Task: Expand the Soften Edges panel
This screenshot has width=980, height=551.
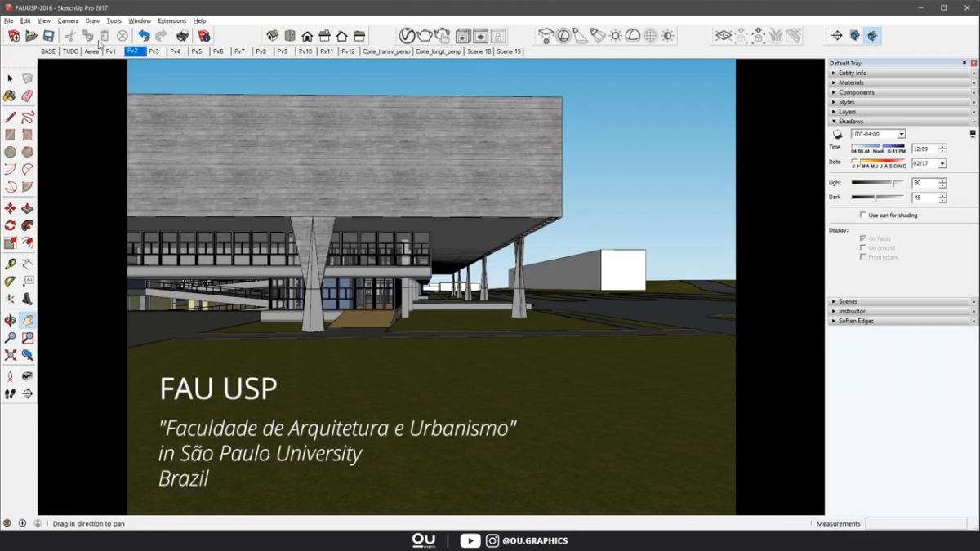Action: [x=902, y=322]
